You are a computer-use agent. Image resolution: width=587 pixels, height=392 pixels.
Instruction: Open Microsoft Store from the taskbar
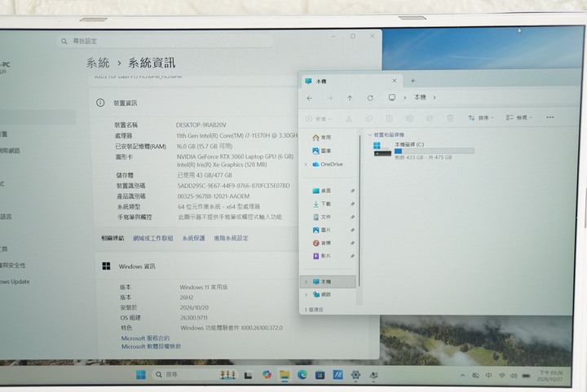320,375
